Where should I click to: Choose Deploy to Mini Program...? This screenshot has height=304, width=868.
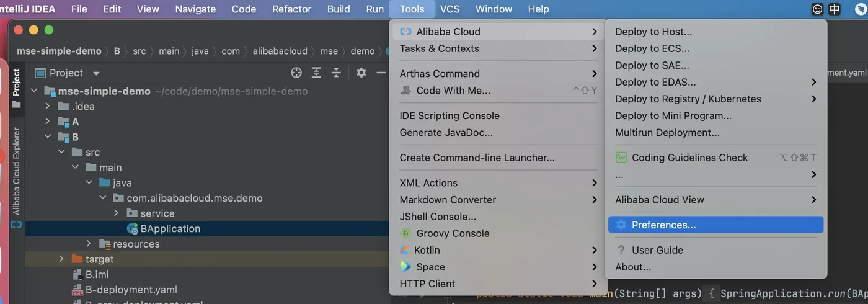pos(716,115)
